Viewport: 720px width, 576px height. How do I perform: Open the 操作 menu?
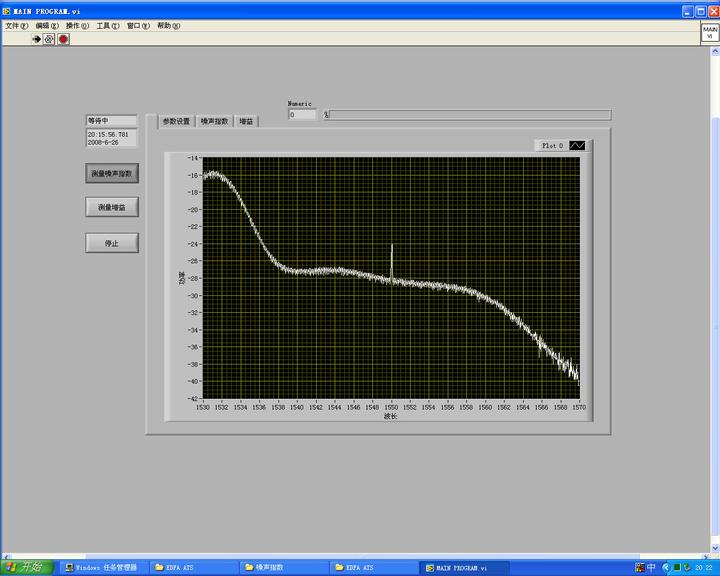pyautogui.click(x=77, y=26)
